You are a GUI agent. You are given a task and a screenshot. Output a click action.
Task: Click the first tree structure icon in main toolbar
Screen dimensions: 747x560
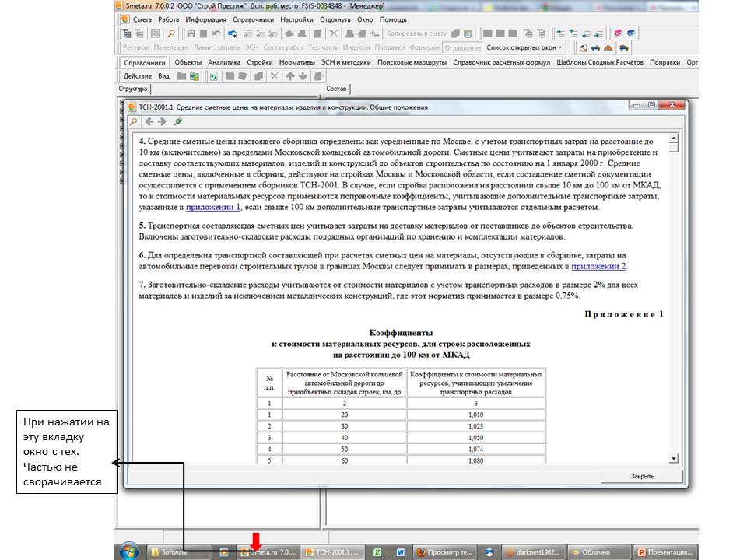[126, 33]
